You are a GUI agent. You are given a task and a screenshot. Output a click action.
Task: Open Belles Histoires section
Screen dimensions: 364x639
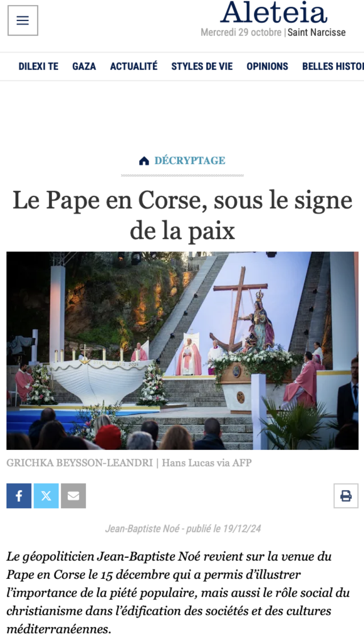click(x=333, y=67)
